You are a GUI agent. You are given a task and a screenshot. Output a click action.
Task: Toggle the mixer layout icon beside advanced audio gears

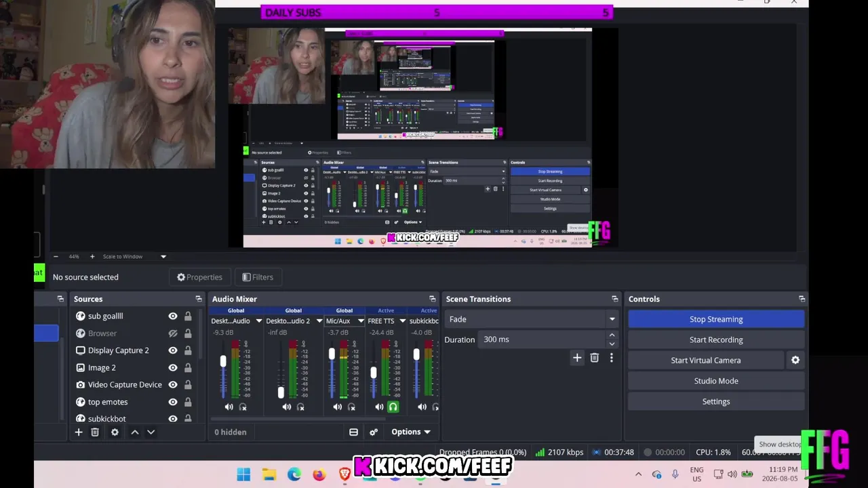(x=353, y=432)
